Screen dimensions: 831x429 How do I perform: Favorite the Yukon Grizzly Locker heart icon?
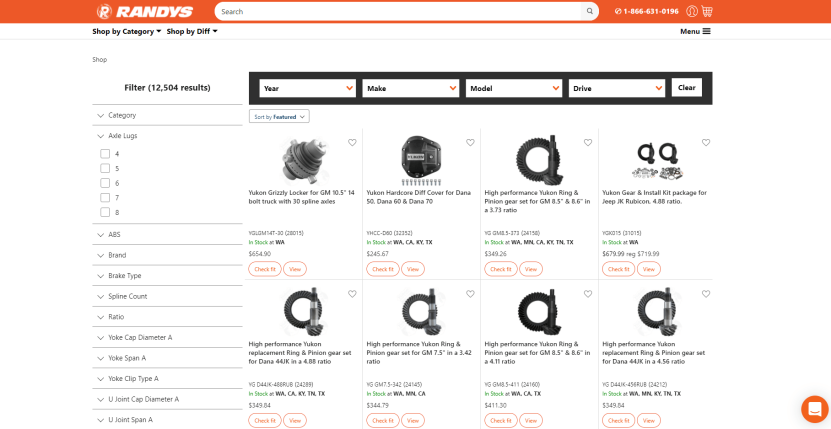tap(352, 143)
